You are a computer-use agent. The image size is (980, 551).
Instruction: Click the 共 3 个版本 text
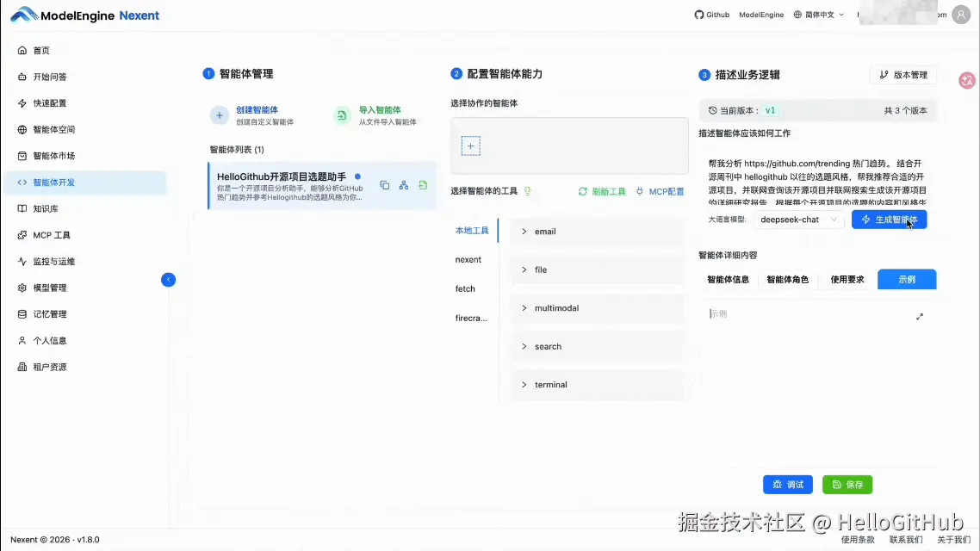905,110
